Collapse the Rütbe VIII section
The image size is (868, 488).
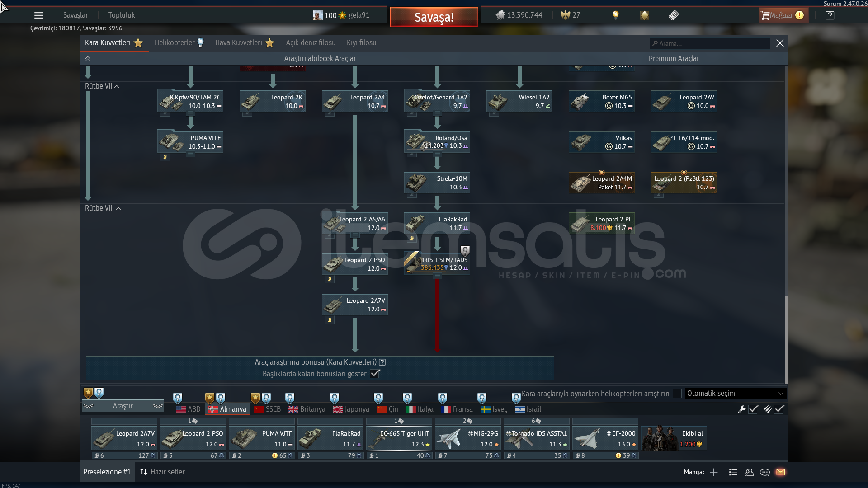click(103, 208)
